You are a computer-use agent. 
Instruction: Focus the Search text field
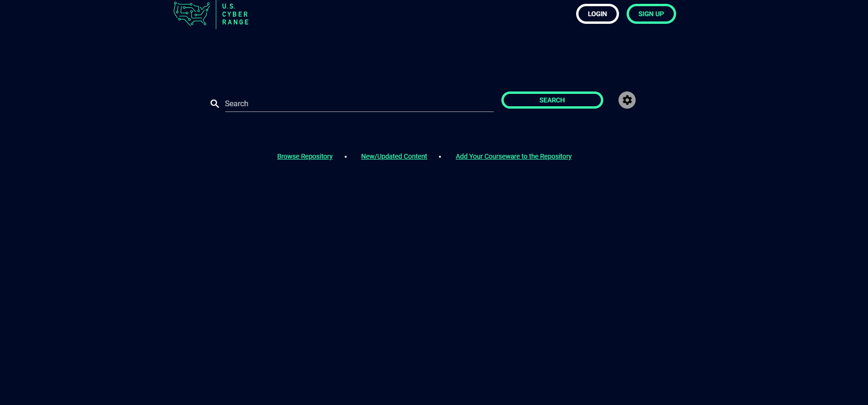(359, 103)
